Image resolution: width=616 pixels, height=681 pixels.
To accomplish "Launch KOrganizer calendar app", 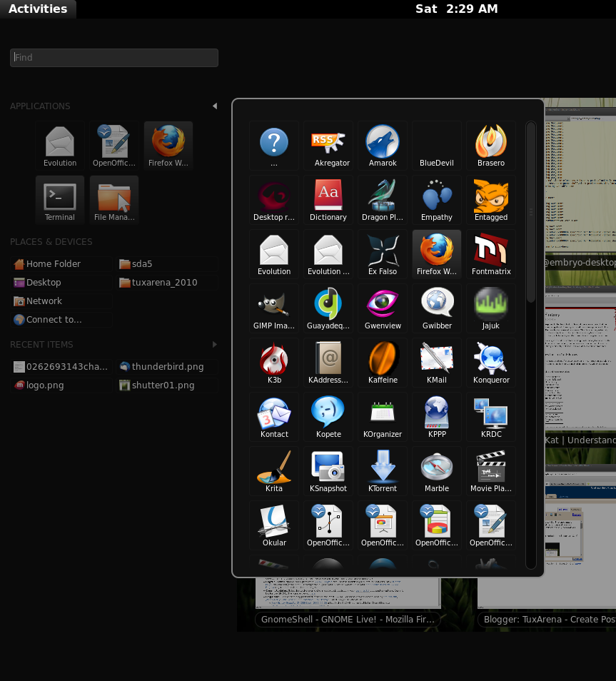I will 383,416.
